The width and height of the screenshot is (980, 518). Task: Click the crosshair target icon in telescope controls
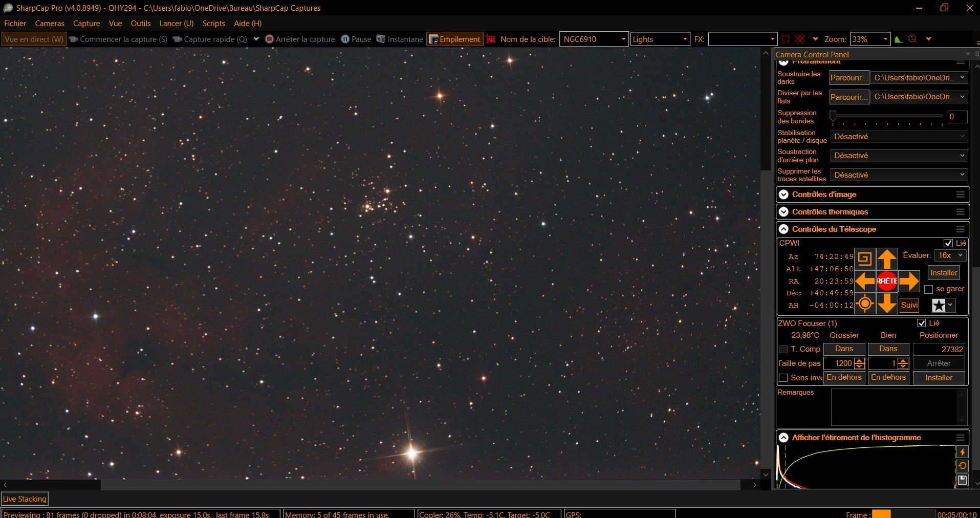865,304
